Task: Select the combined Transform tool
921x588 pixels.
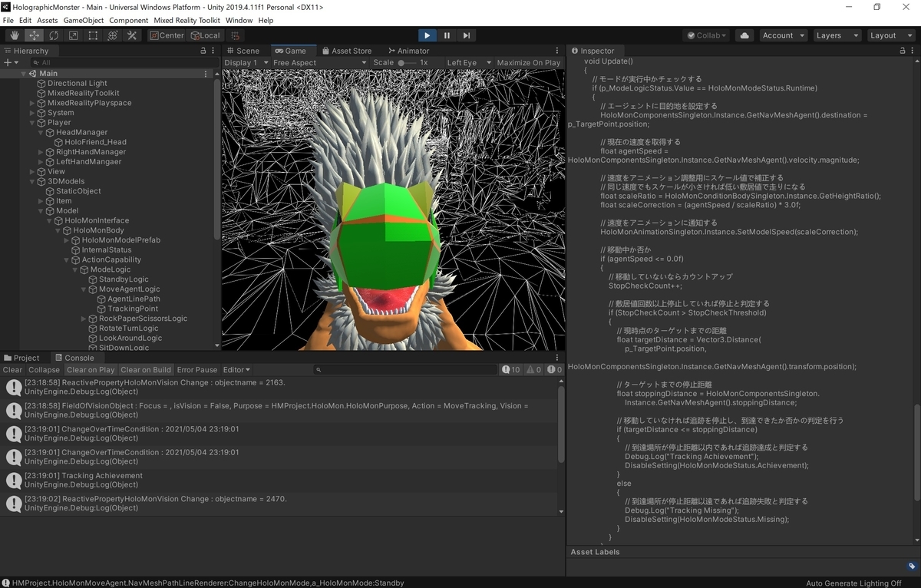Action: (x=112, y=35)
